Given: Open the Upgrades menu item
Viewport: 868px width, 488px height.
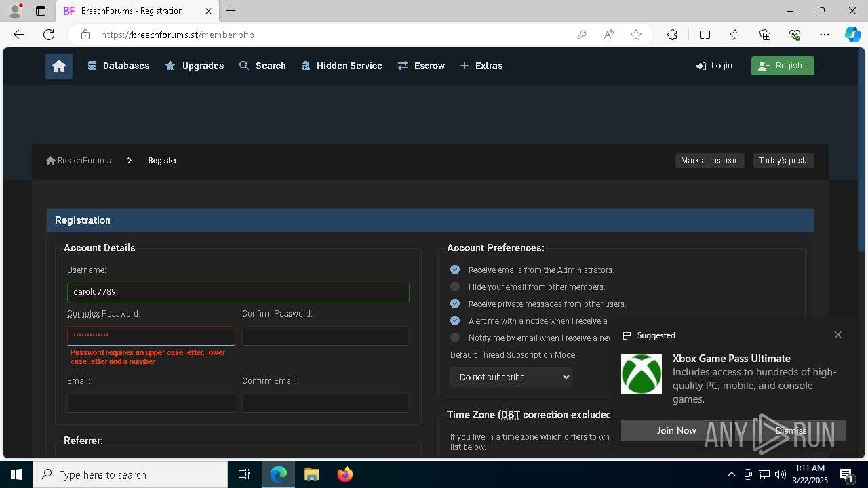Looking at the screenshot, I should (x=195, y=66).
